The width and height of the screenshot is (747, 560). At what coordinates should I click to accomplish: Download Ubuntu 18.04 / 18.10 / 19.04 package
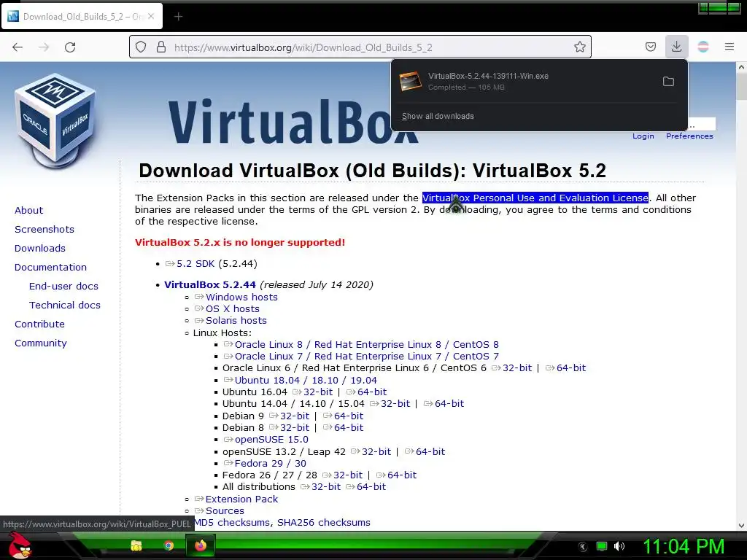[x=306, y=381]
